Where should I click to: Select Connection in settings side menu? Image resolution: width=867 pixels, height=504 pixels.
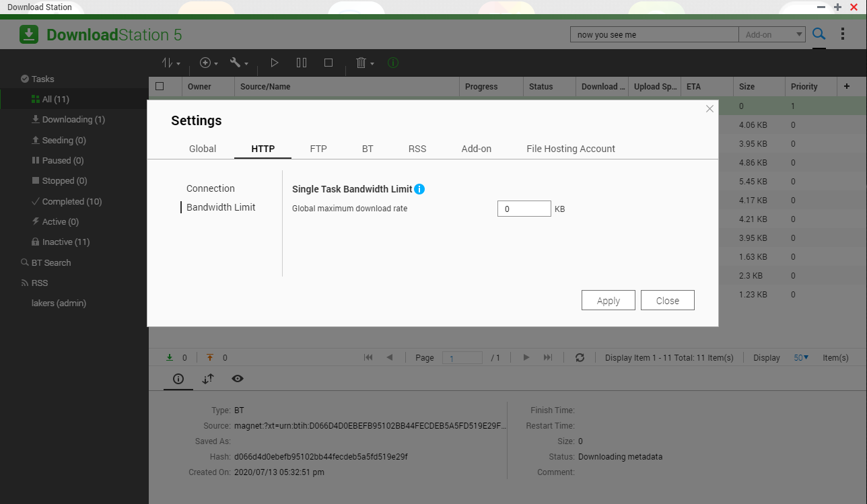[211, 188]
